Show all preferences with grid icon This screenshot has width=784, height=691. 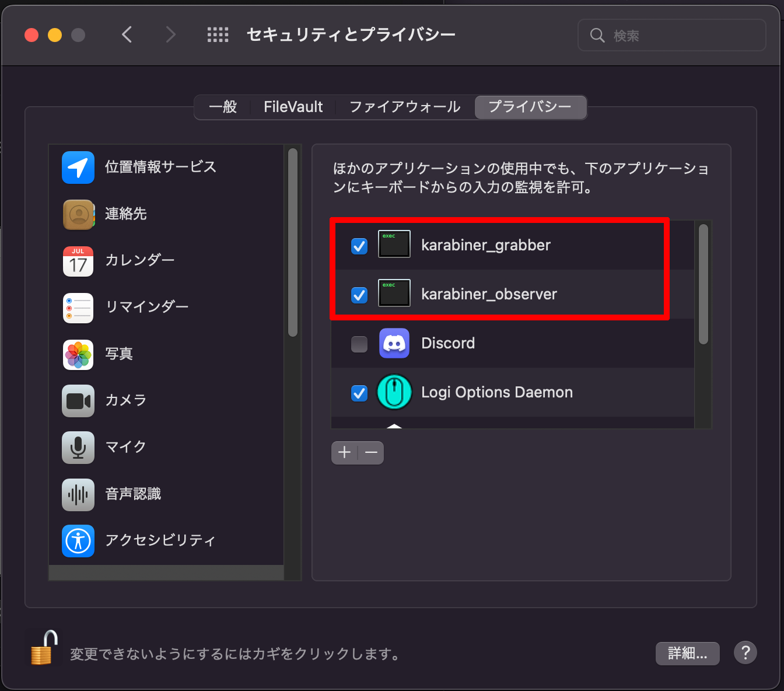tap(218, 35)
